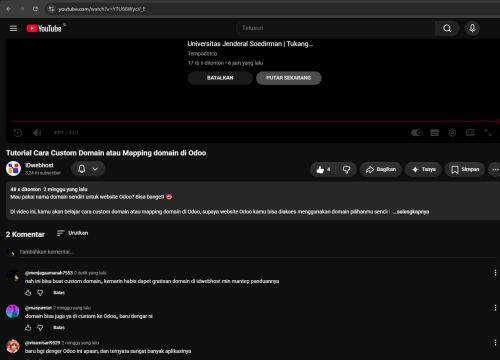The height and width of the screenshot is (360, 500).
Task: Open IDwebhost channel name link
Action: [39, 165]
